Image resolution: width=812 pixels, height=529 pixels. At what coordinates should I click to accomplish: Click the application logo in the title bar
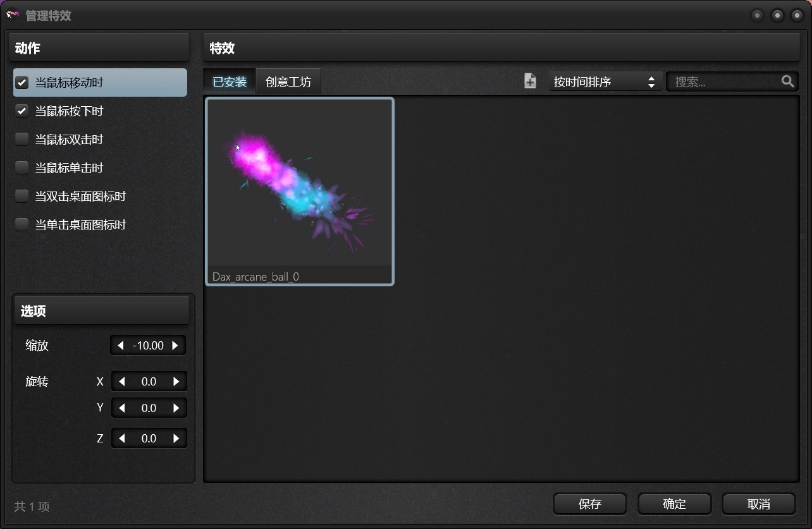pyautogui.click(x=13, y=15)
